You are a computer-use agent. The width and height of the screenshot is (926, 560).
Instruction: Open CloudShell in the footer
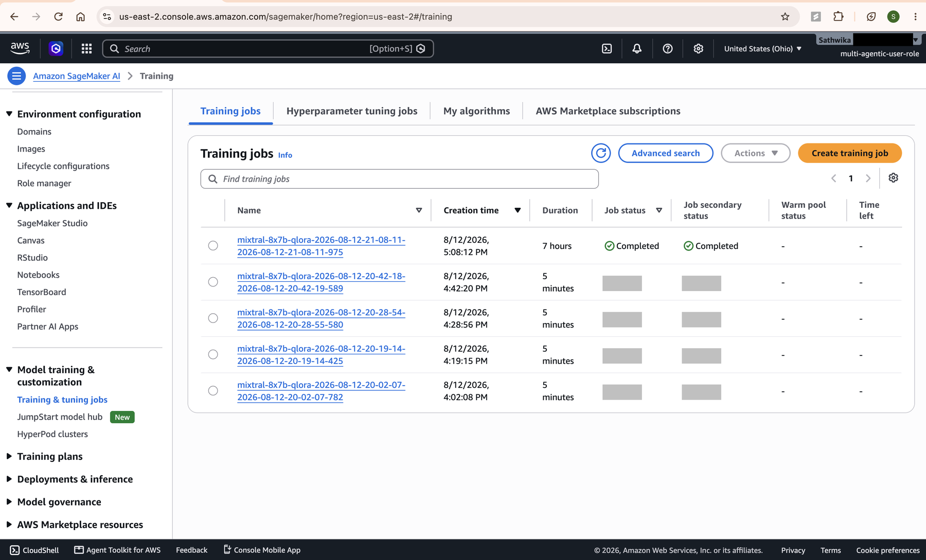(x=34, y=550)
